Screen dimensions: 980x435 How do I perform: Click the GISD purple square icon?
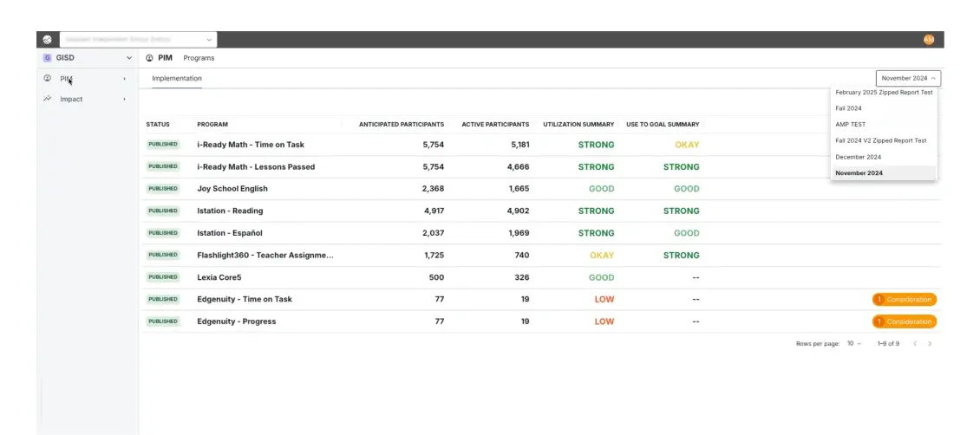(x=47, y=57)
